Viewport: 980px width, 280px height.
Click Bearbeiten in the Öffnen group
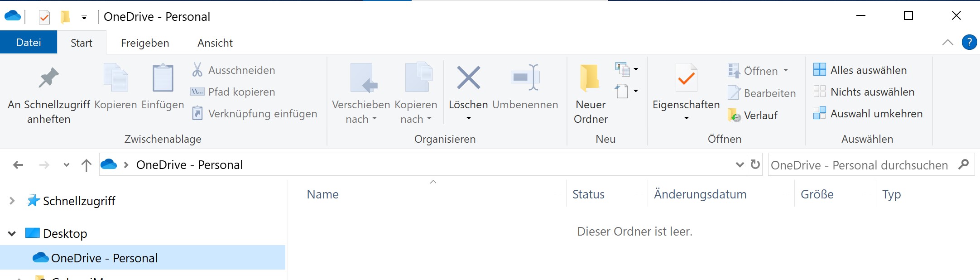click(x=761, y=93)
